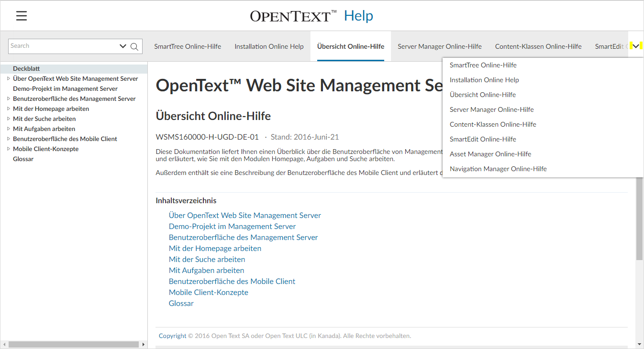Follow the Glossar contents link
The width and height of the screenshot is (644, 349).
pyautogui.click(x=181, y=304)
